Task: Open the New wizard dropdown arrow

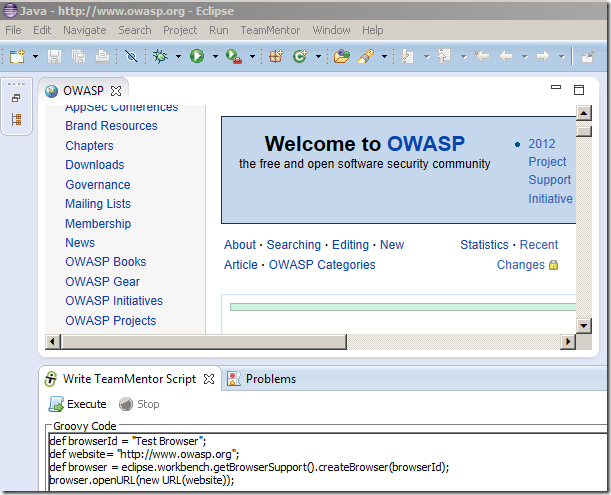Action: point(35,57)
